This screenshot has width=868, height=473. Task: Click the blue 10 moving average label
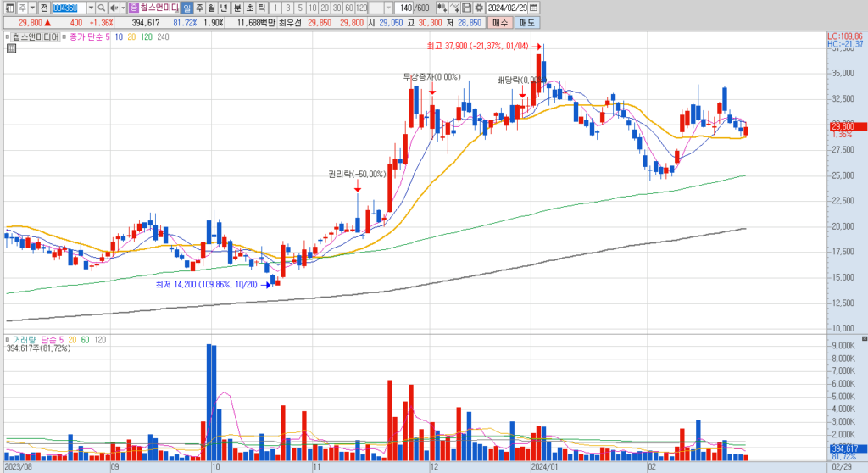[x=119, y=37]
